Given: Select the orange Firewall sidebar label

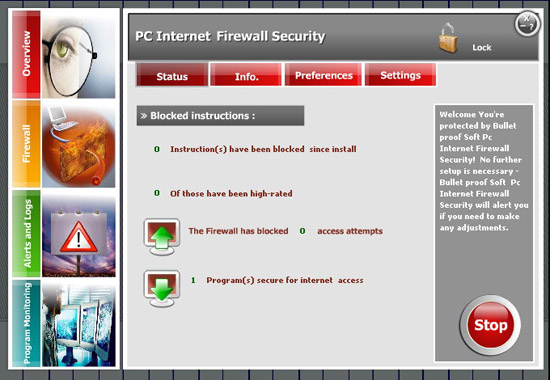Looking at the screenshot, I should [26, 144].
